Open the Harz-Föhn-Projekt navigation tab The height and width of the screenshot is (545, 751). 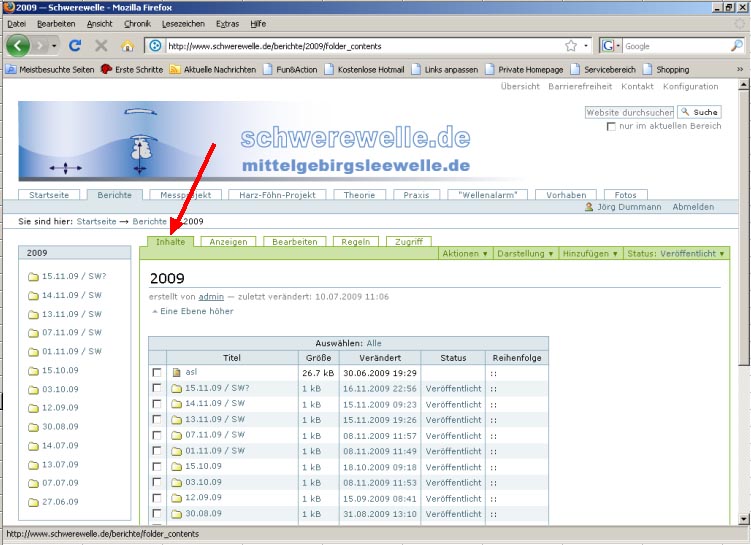(x=279, y=195)
